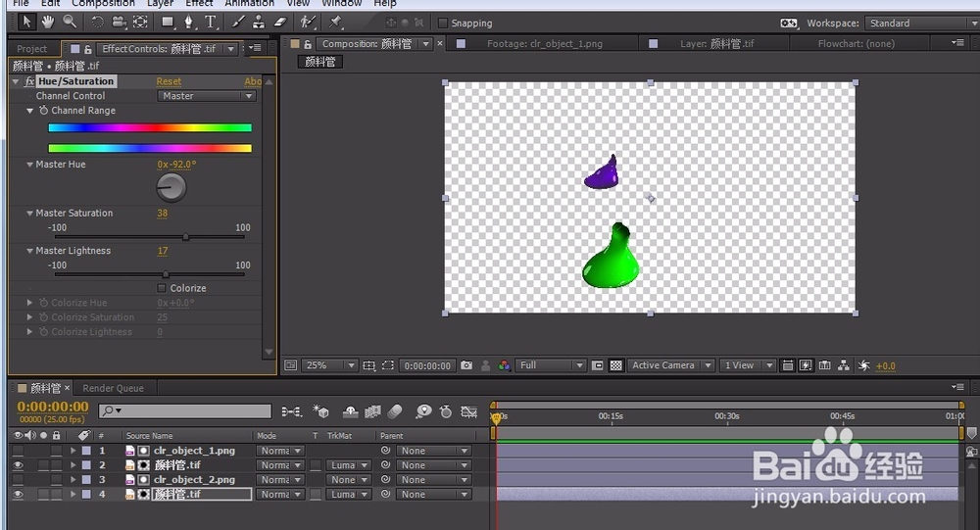Select the Pen tool

[x=189, y=23]
